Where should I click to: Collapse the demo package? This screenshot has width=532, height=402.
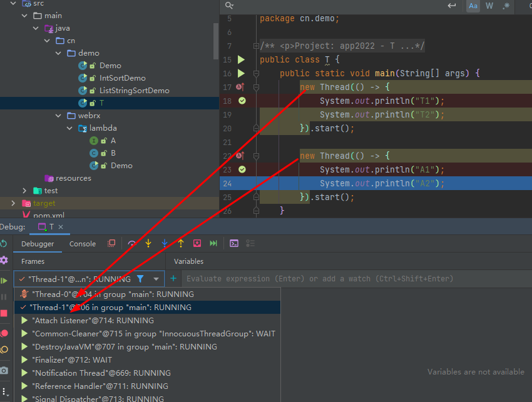point(58,53)
